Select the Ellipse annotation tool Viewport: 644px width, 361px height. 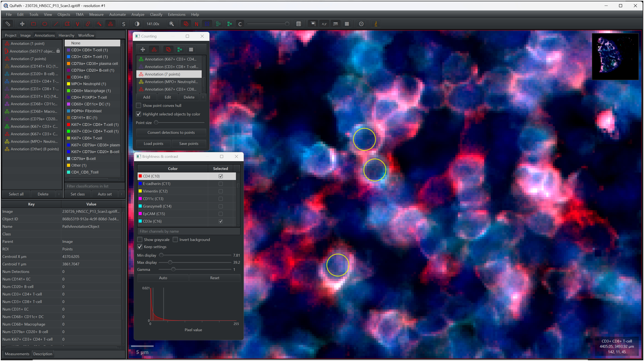[x=45, y=24]
